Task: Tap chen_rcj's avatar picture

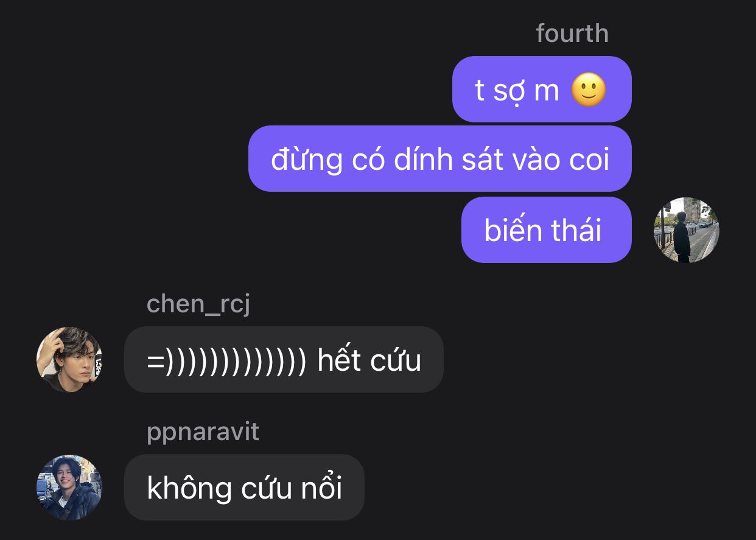Action: [69, 359]
